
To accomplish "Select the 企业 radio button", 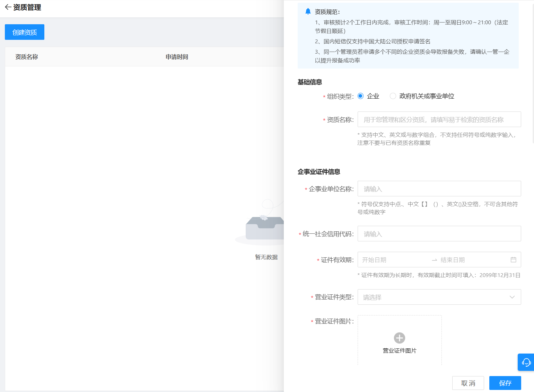I will [x=360, y=96].
